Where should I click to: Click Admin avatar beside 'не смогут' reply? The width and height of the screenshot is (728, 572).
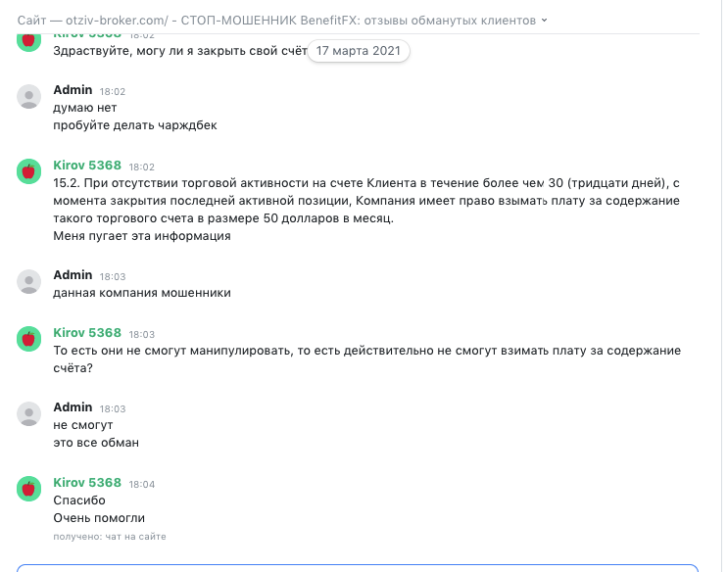coord(28,413)
